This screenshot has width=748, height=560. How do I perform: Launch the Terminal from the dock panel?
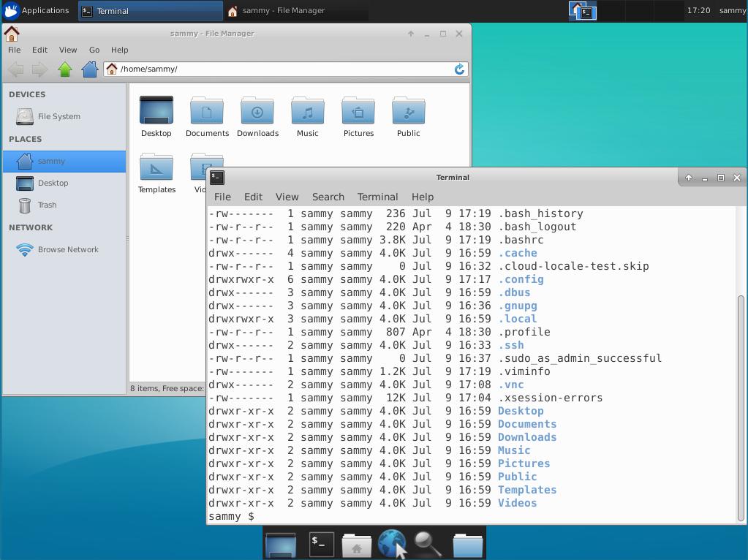[x=320, y=543]
